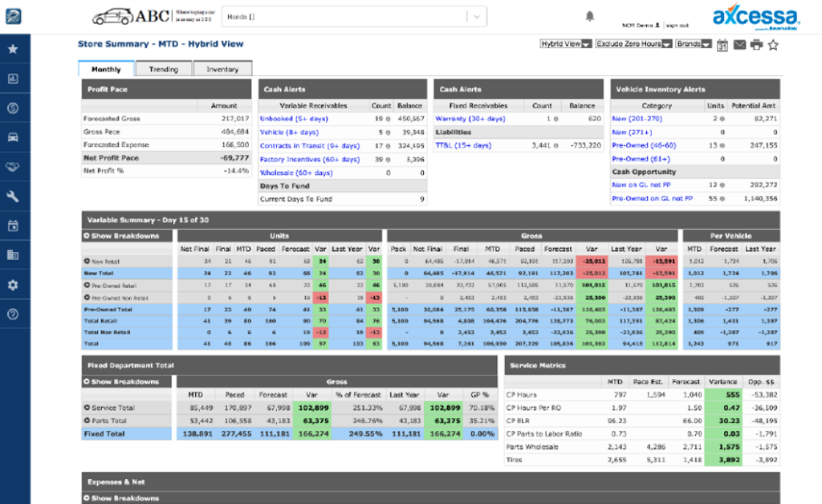Viewport: 822px width, 504px height.
Task: Switch to the Trending tab
Action: (164, 69)
